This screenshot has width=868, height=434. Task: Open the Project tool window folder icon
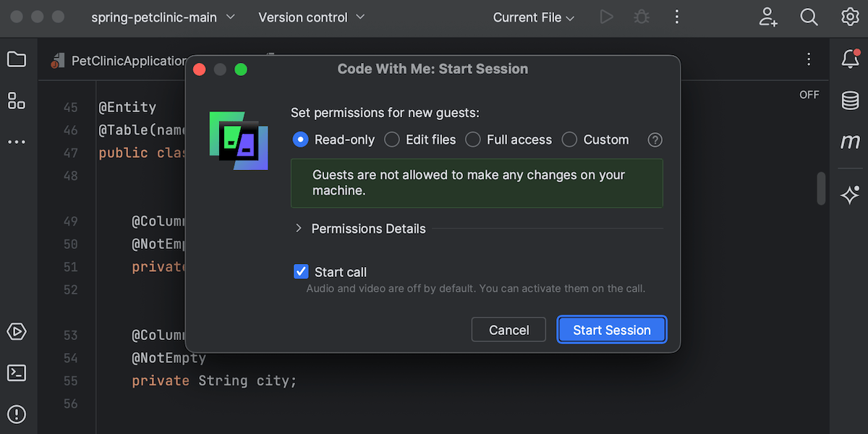click(17, 59)
